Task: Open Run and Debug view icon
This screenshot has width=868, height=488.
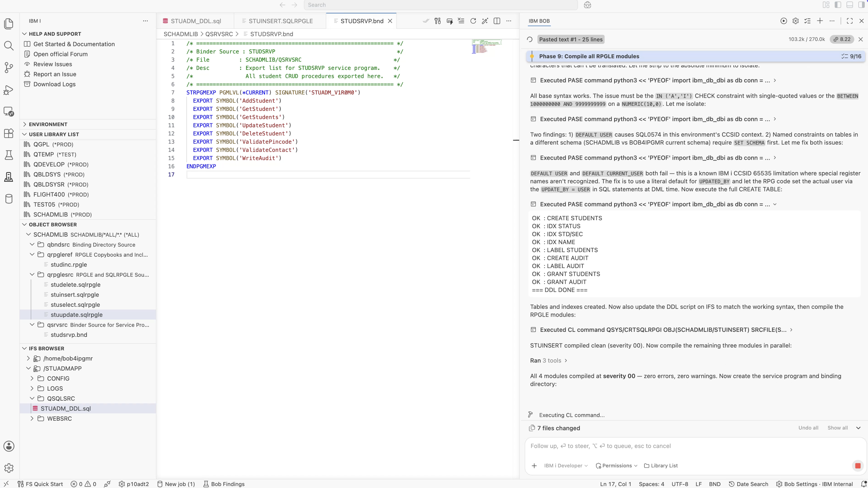Action: pyautogui.click(x=9, y=90)
